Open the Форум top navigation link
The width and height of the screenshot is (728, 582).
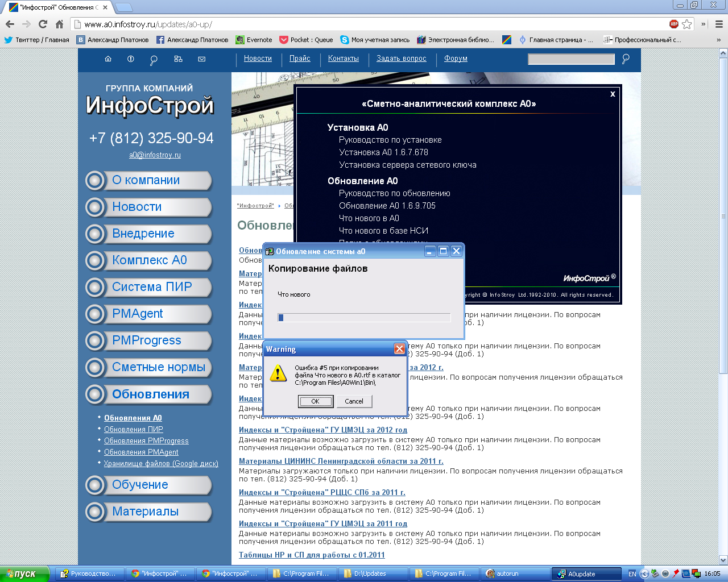pos(456,59)
